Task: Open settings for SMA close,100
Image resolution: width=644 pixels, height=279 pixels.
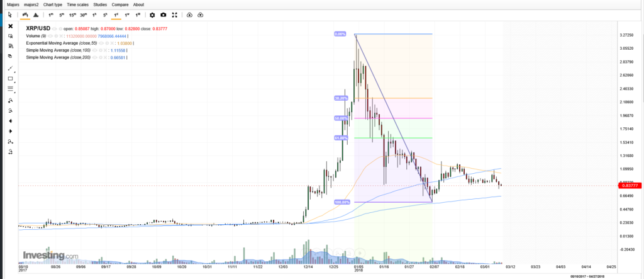Action: click(x=101, y=50)
